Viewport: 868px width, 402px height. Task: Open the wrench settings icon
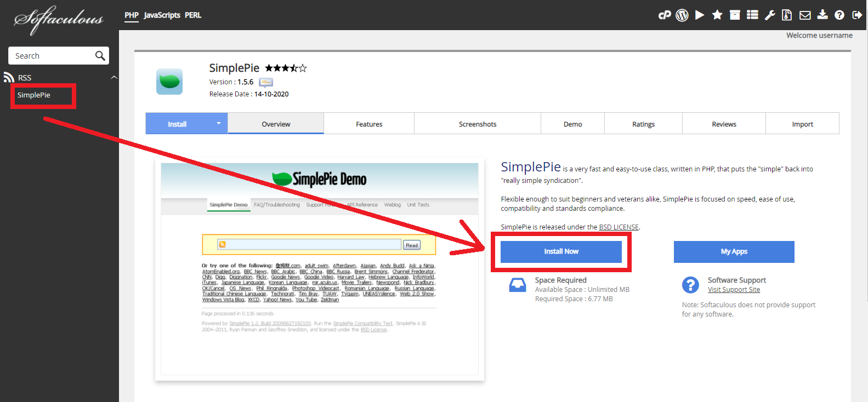[770, 15]
